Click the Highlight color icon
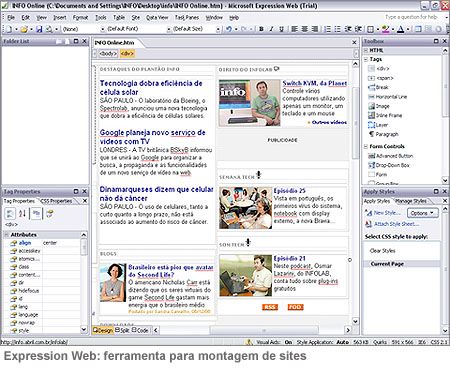Viewport: 450px width, 373px height. 386,29
